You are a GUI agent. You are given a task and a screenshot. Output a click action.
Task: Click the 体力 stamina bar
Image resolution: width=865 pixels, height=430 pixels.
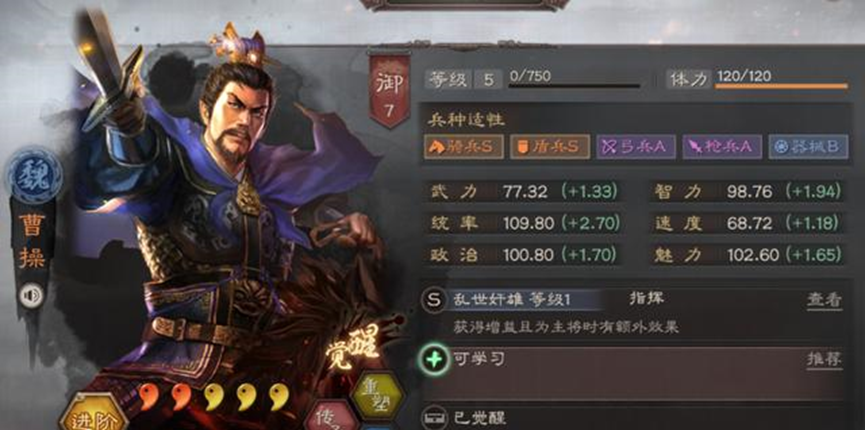(781, 86)
